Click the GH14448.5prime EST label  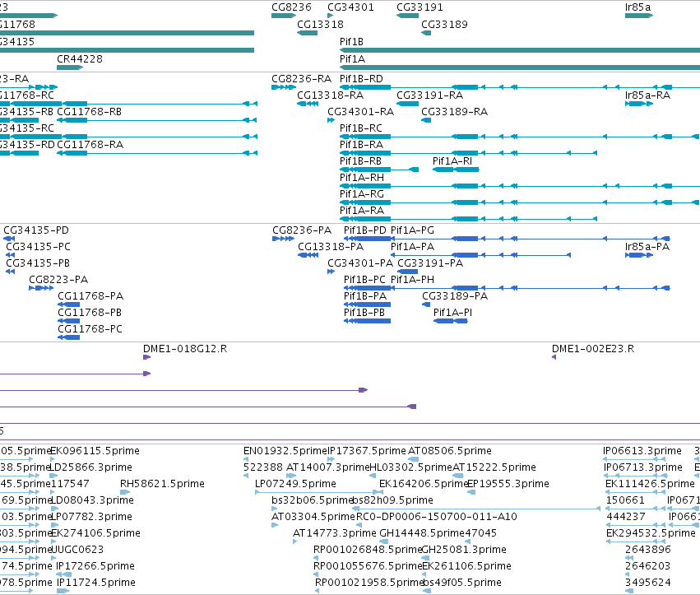click(422, 533)
